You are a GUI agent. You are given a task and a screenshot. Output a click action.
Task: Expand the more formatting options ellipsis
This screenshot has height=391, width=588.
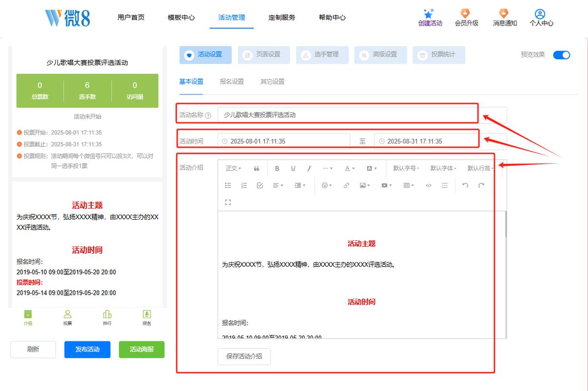point(328,168)
